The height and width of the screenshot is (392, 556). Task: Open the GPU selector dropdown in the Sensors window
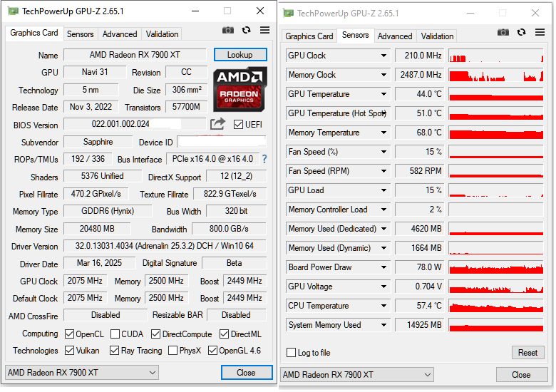[x=357, y=375]
